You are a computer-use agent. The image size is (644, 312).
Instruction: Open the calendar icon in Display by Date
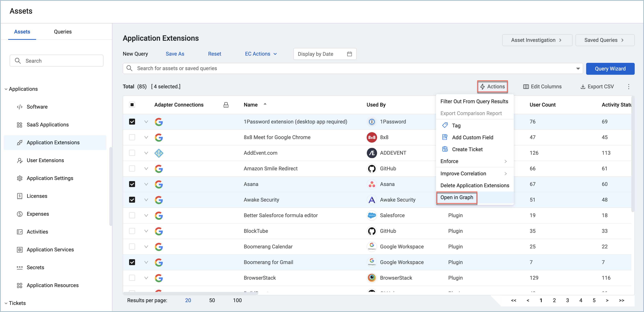[349, 54]
